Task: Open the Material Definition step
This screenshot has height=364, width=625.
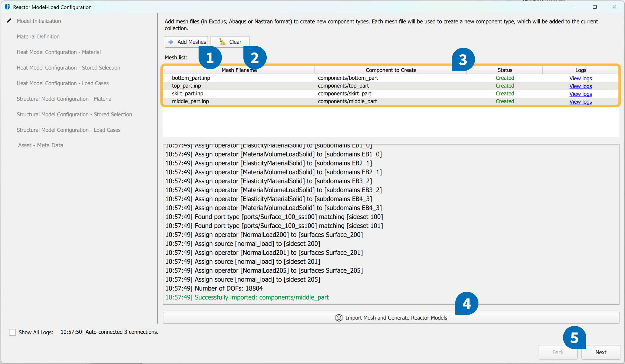Action: (x=38, y=36)
